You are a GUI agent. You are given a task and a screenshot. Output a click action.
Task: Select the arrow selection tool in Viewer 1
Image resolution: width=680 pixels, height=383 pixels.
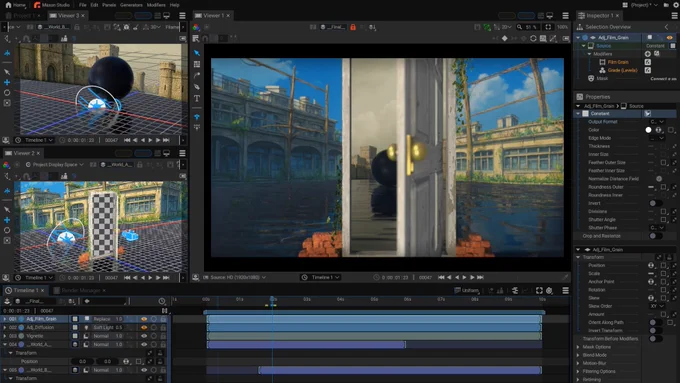coord(197,53)
